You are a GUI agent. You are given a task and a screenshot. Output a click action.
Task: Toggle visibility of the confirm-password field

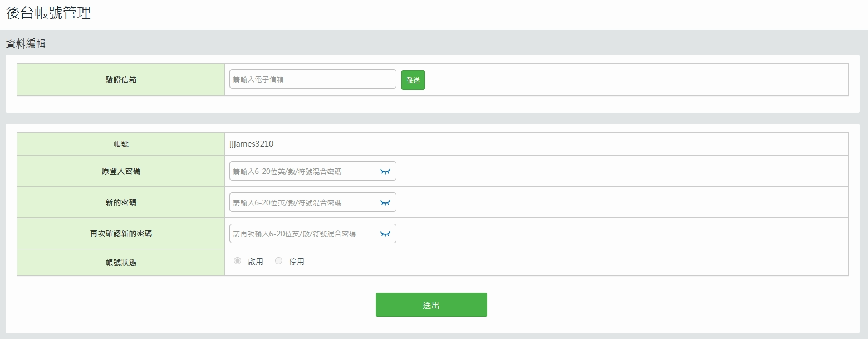[x=385, y=234]
